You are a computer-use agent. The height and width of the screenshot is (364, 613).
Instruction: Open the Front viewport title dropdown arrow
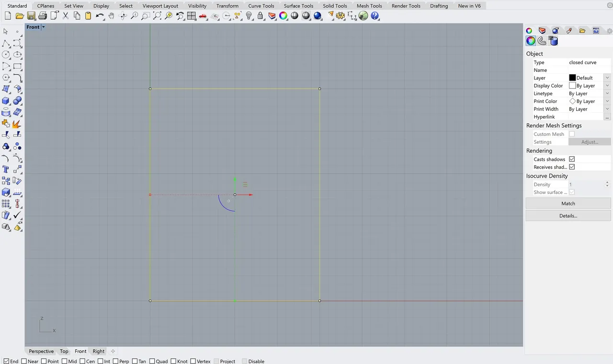pos(43,27)
